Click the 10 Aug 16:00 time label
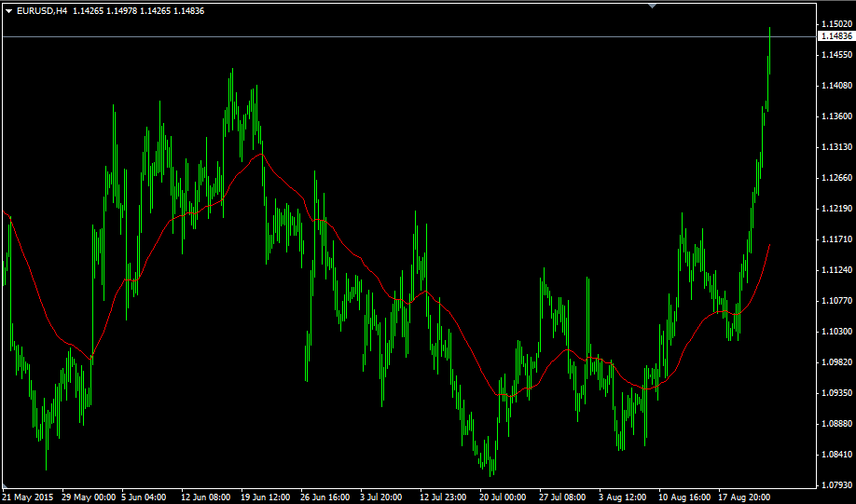Viewport: 856px width, 504px height. pyautogui.click(x=685, y=497)
